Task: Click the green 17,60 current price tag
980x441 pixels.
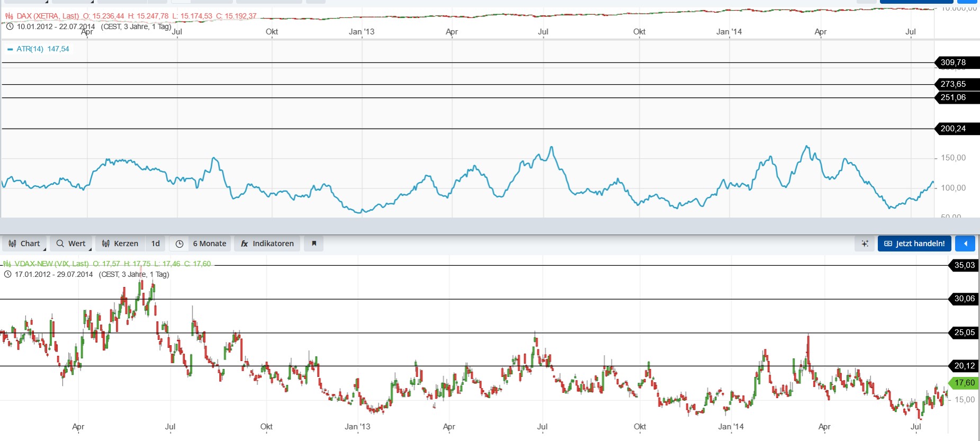Action: pos(964,383)
